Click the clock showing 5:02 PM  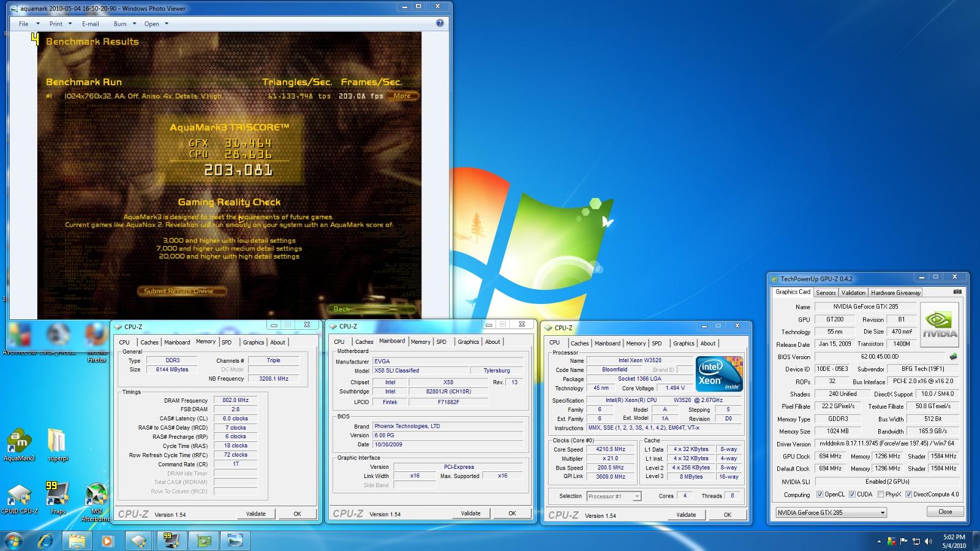coord(954,537)
